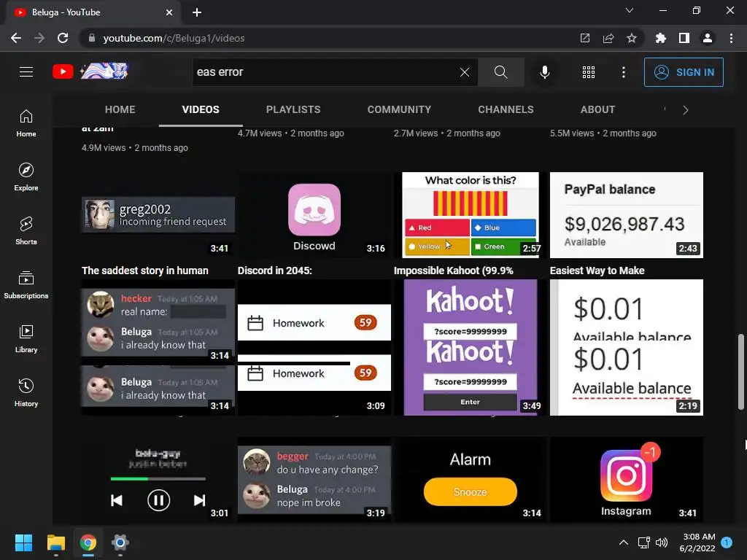747x560 pixels.
Task: Open 'Discord in 2045:' video title
Action: click(x=275, y=271)
